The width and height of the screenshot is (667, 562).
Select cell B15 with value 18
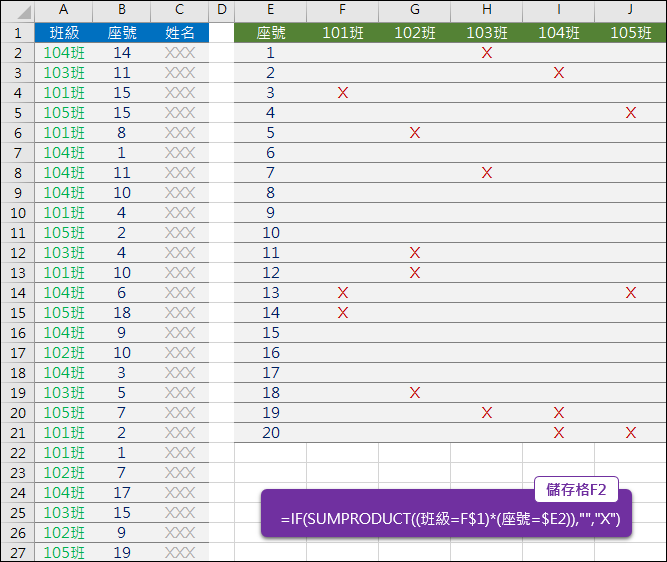tap(122, 313)
